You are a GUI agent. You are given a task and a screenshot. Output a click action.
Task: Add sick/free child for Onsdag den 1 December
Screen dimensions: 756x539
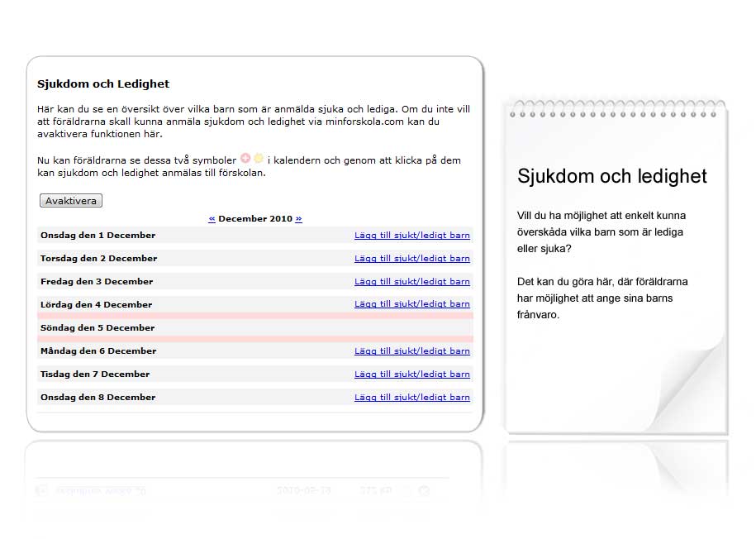pos(411,235)
